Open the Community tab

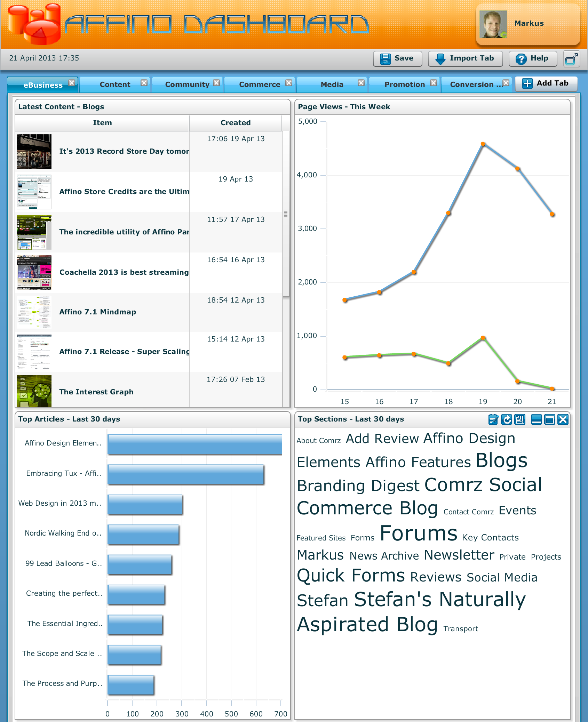click(187, 85)
